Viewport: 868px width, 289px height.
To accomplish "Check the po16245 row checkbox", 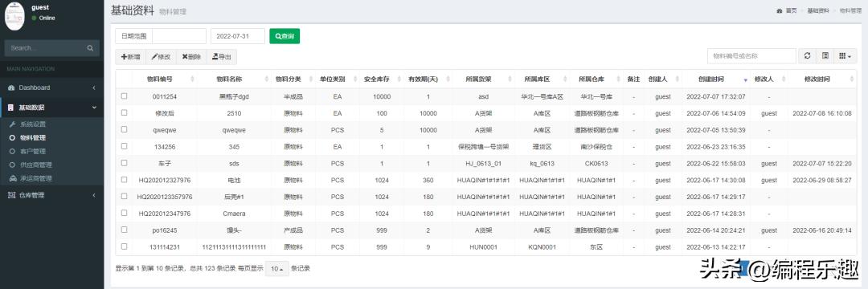I will coord(124,230).
